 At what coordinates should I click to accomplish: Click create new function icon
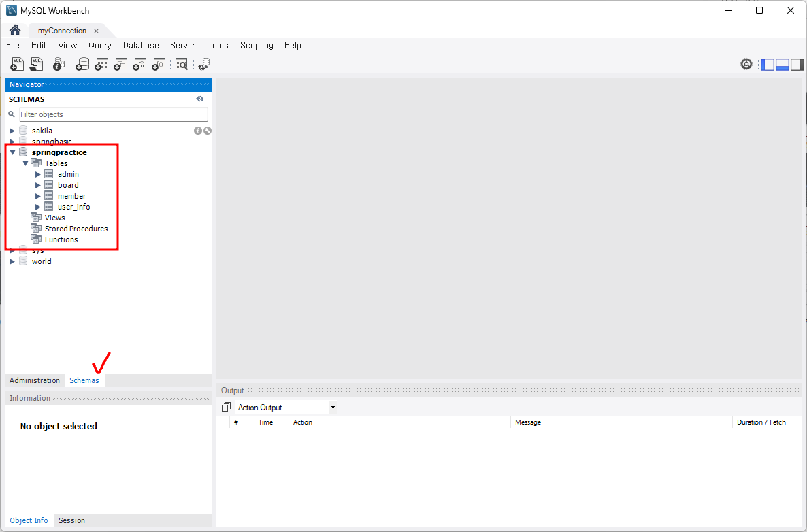pyautogui.click(x=159, y=64)
